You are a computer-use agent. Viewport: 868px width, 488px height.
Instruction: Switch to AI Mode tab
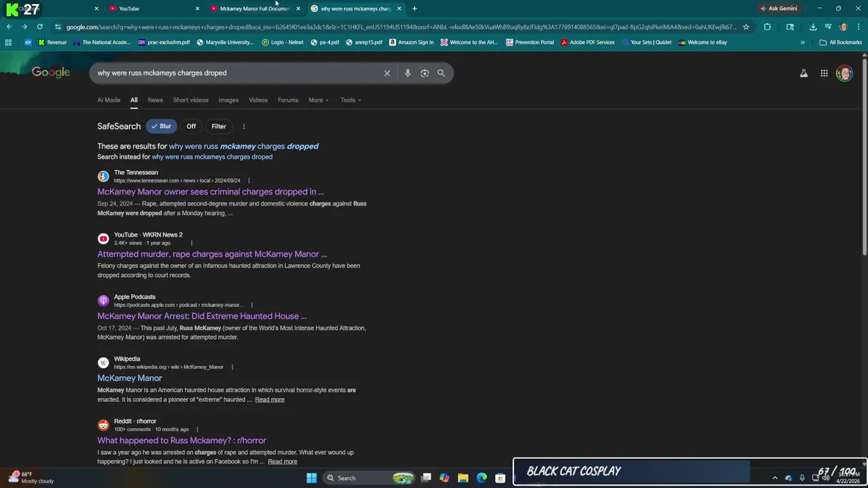pos(108,100)
